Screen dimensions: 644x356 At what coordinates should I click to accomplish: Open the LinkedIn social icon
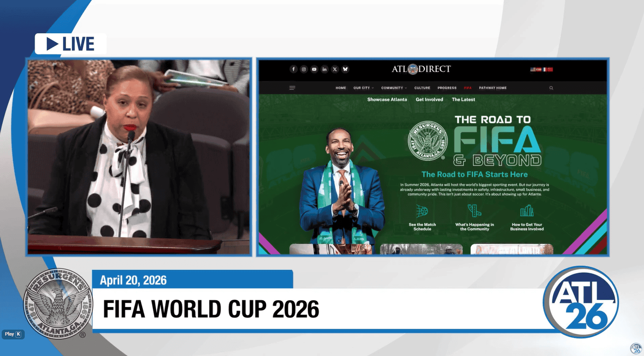point(325,69)
